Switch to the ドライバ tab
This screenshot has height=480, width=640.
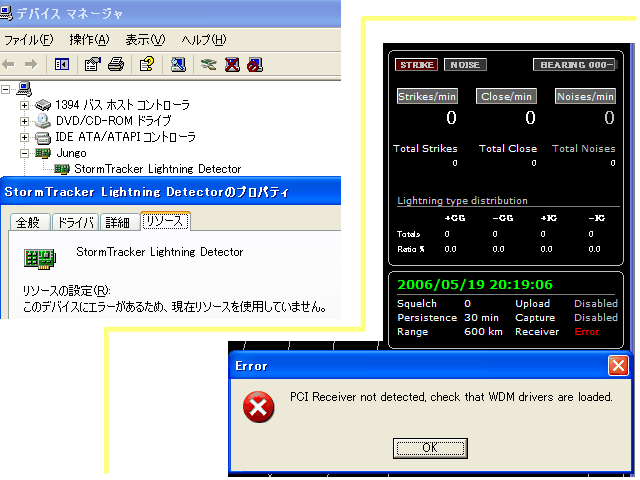[76, 222]
